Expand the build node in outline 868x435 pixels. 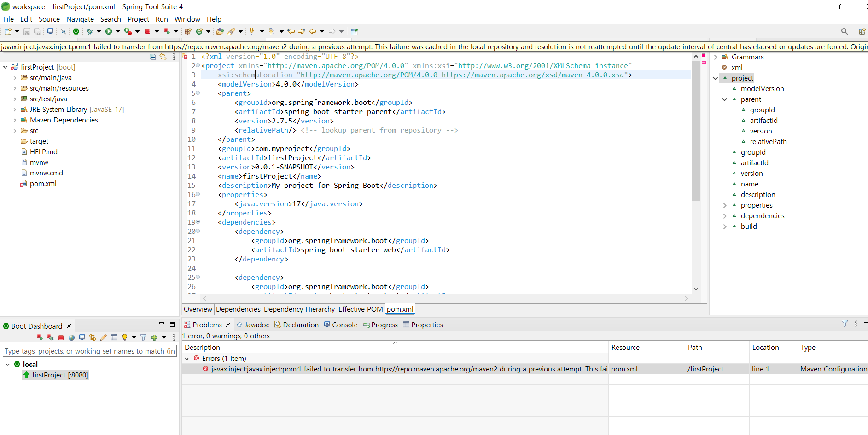pos(725,226)
